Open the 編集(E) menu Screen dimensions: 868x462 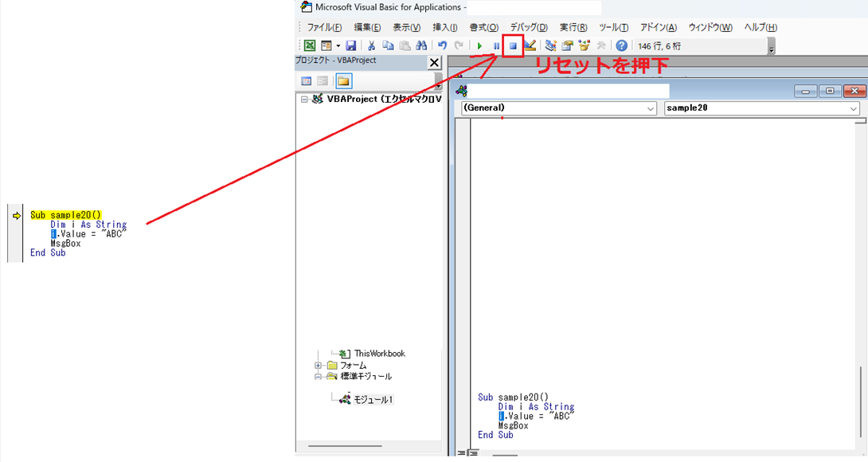coord(367,27)
